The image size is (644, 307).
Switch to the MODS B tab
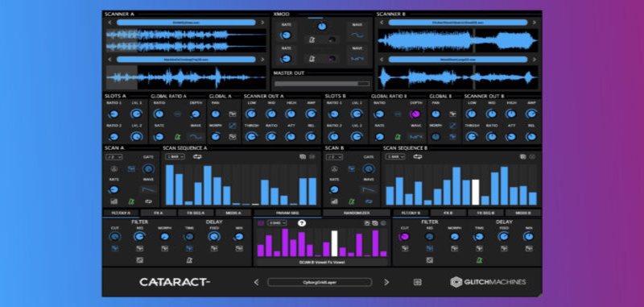point(522,213)
